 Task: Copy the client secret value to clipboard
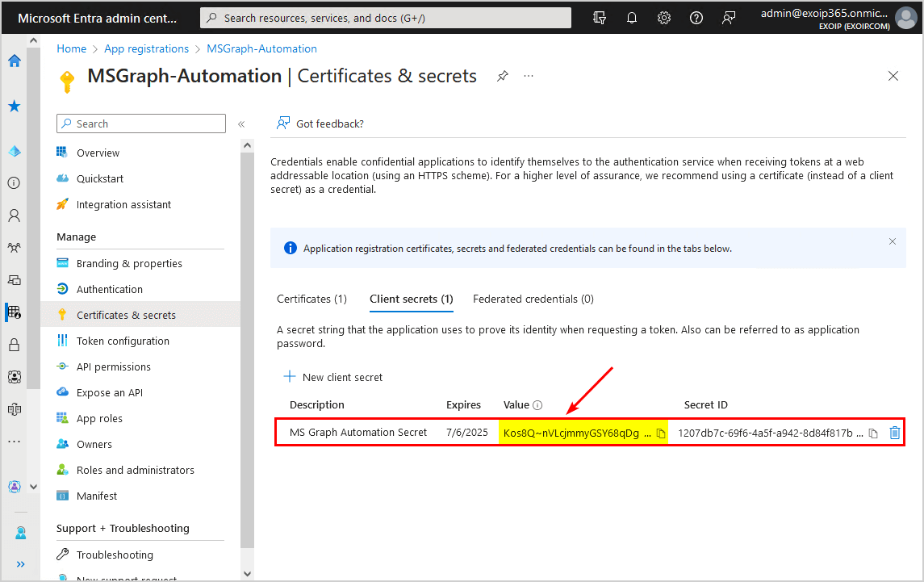pos(660,433)
